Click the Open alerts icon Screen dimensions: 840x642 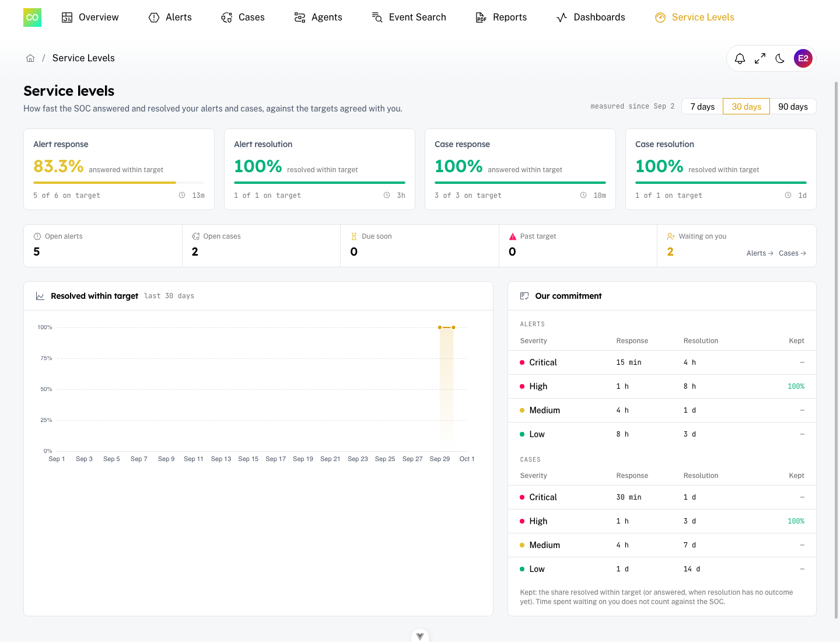click(x=37, y=236)
